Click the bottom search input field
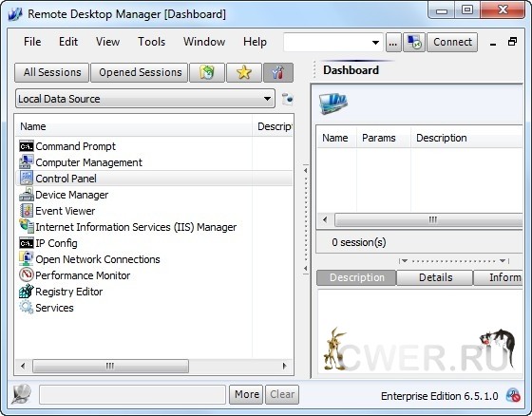This screenshot has height=416, width=532. (x=133, y=394)
